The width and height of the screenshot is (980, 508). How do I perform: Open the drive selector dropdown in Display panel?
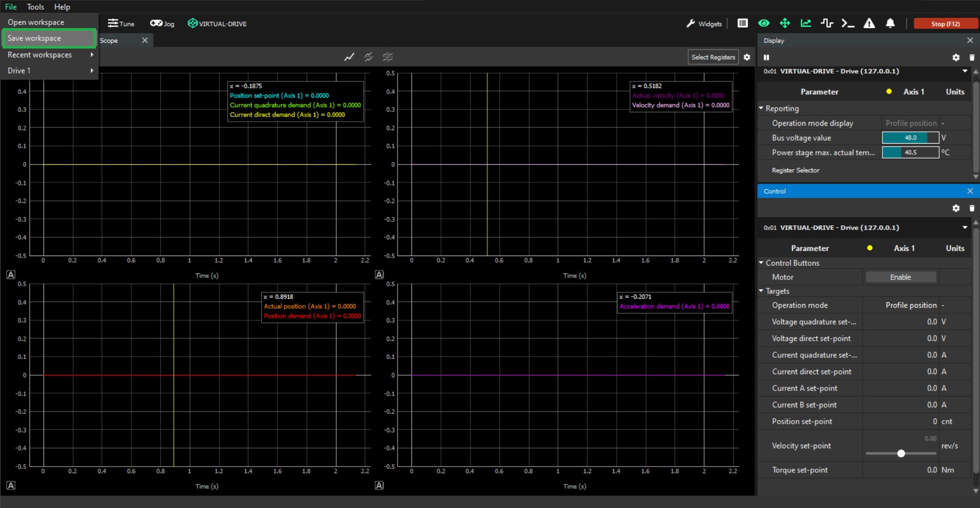(x=965, y=72)
